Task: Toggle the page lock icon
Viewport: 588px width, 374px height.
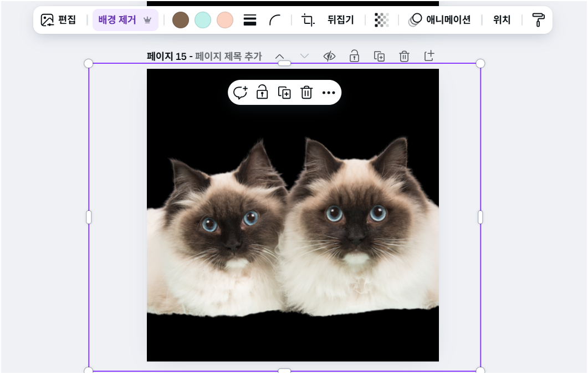Action: (x=354, y=55)
